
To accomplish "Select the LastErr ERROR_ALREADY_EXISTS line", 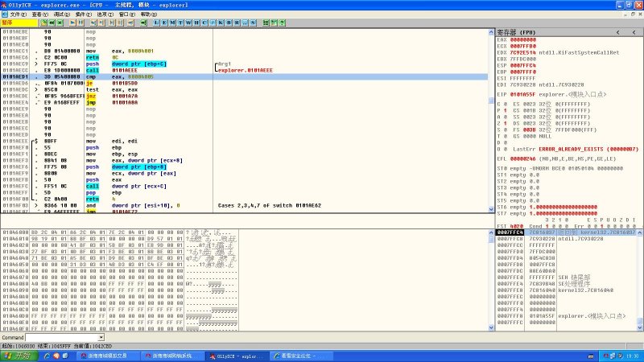I will tap(576, 149).
